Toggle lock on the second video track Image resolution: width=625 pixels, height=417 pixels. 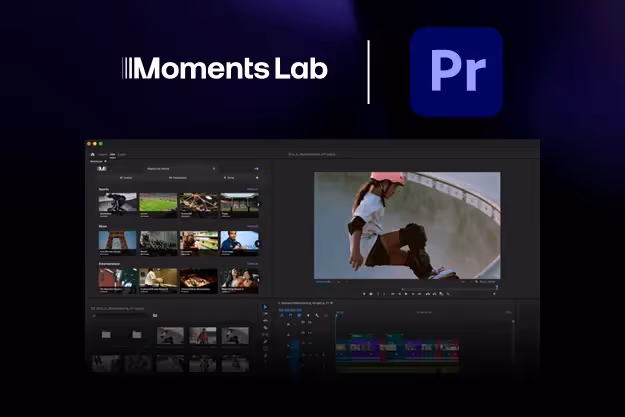pyautogui.click(x=289, y=334)
